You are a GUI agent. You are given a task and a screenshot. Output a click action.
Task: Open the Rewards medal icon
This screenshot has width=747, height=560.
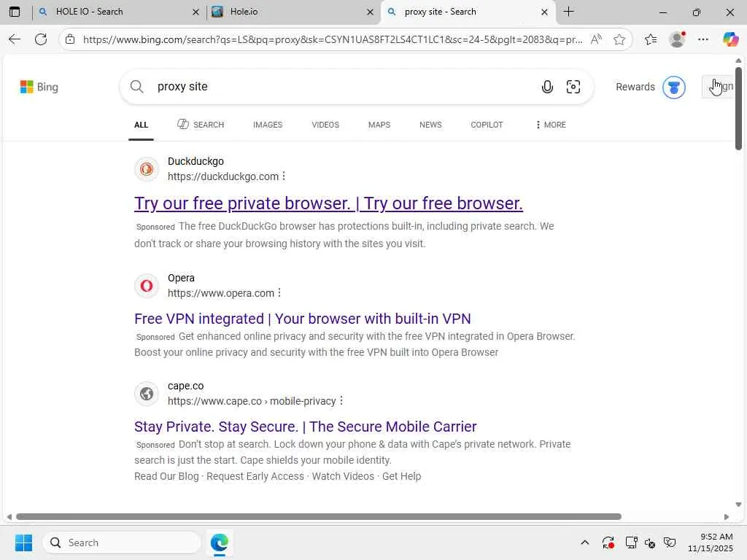(x=673, y=87)
